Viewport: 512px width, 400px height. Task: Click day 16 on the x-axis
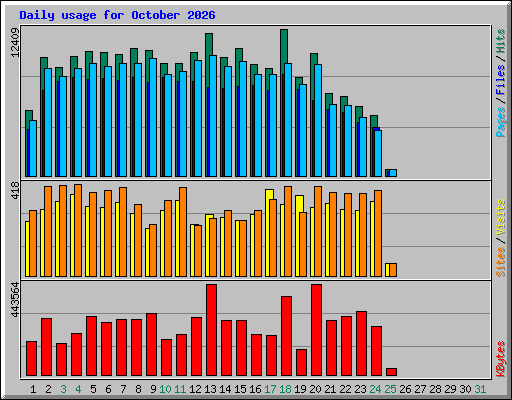(x=255, y=389)
